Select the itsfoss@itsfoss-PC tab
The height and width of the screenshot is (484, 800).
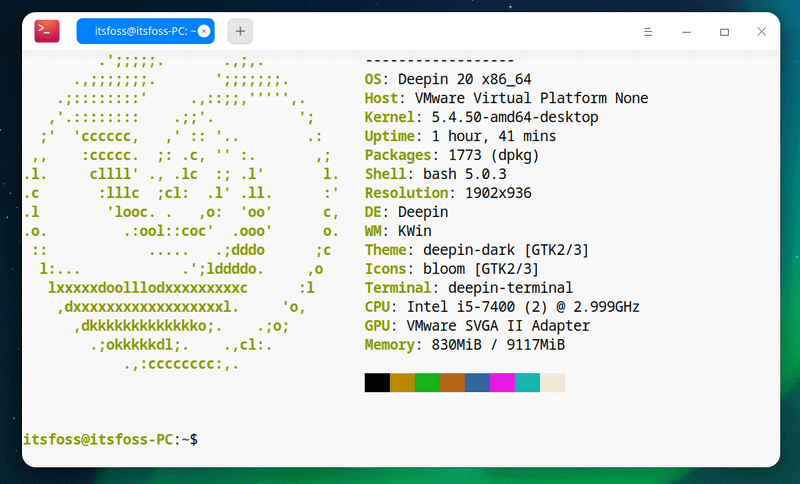pos(145,31)
